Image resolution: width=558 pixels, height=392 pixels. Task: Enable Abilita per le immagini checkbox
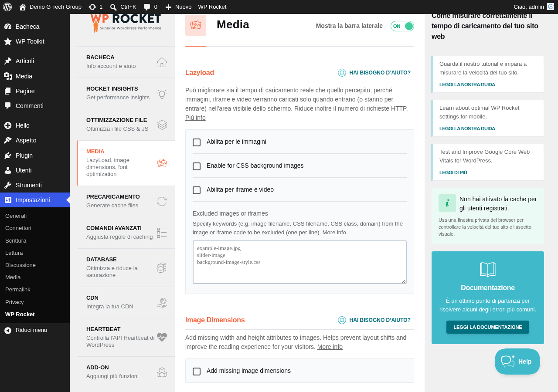(197, 142)
